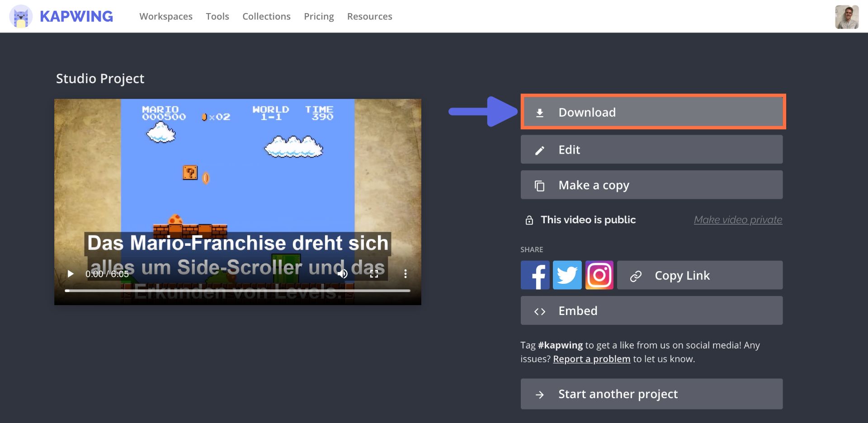Download the Studio Project video
Image resolution: width=868 pixels, height=423 pixels.
pos(652,112)
